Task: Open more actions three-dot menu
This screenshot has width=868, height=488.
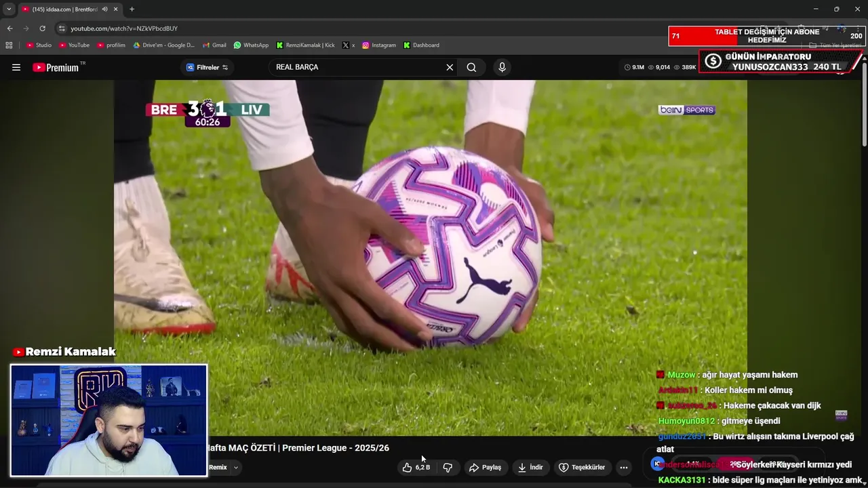Action: 624,467
